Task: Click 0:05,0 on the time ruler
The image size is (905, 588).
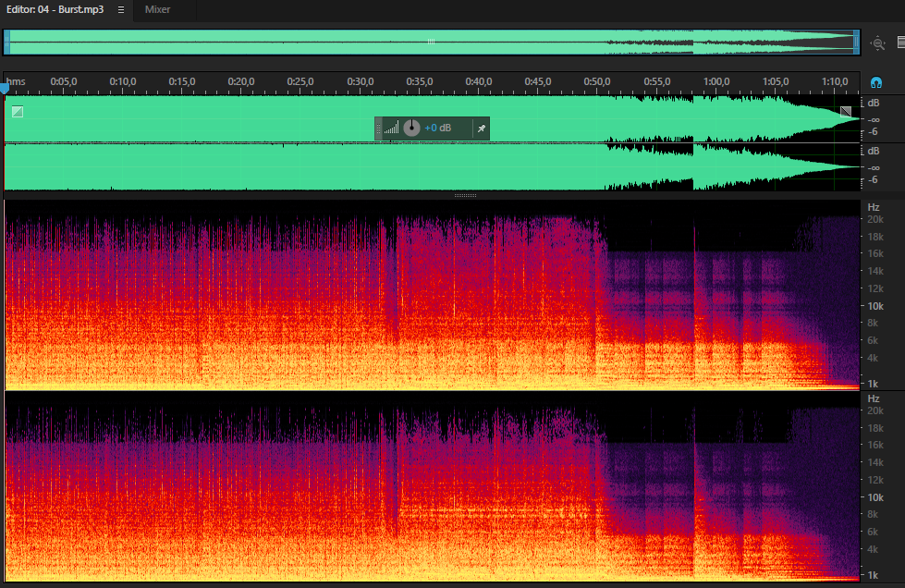Action: click(x=64, y=82)
